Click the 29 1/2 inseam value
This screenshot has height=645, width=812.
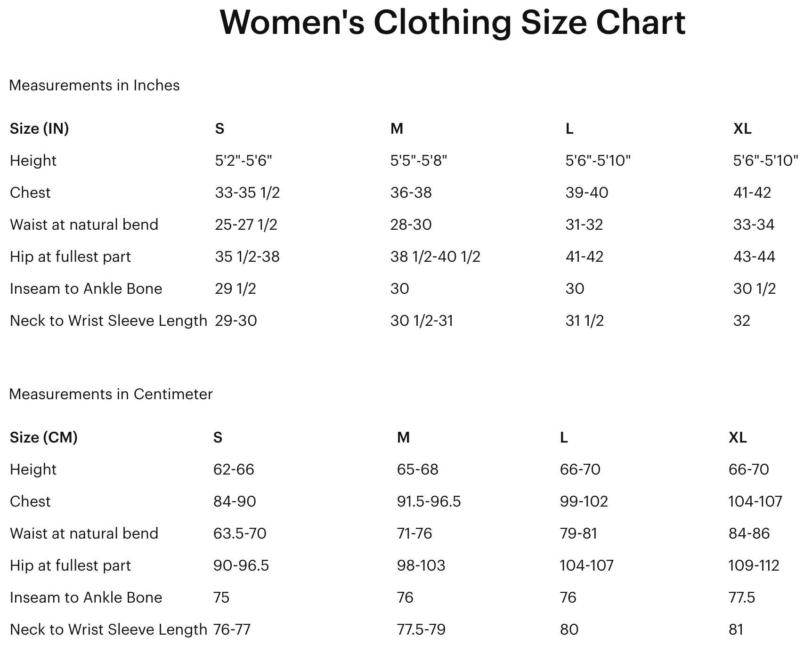tap(235, 289)
